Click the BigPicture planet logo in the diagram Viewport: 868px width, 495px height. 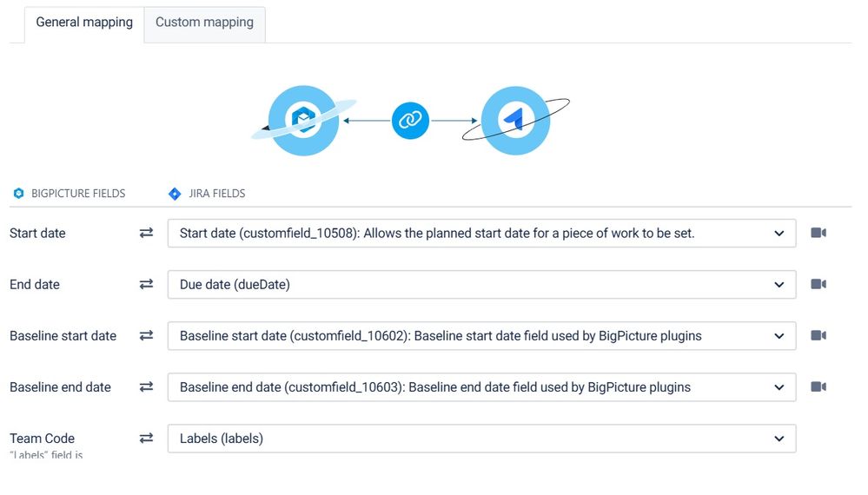pyautogui.click(x=303, y=120)
